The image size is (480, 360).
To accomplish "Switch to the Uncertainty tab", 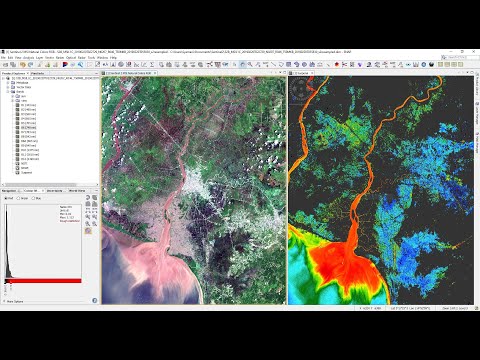I will [56, 191].
